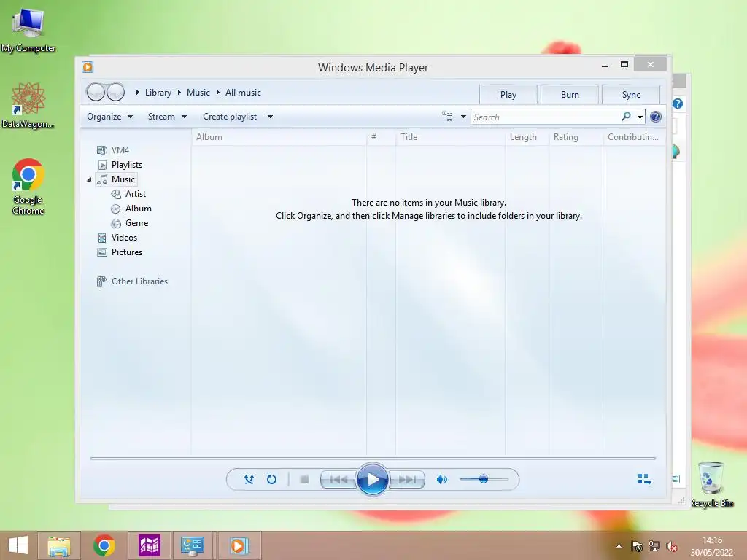This screenshot has width=747, height=560.
Task: Click the playback seek bar
Action: [x=373, y=458]
